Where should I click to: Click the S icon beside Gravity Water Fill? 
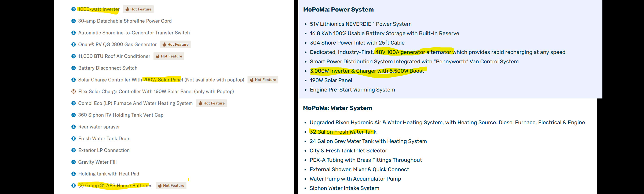tap(74, 162)
